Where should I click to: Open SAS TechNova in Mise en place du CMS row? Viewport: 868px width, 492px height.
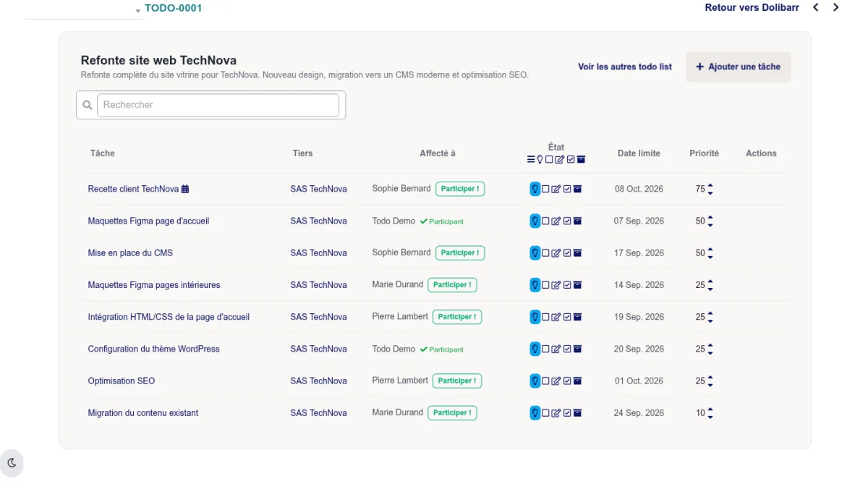click(318, 253)
